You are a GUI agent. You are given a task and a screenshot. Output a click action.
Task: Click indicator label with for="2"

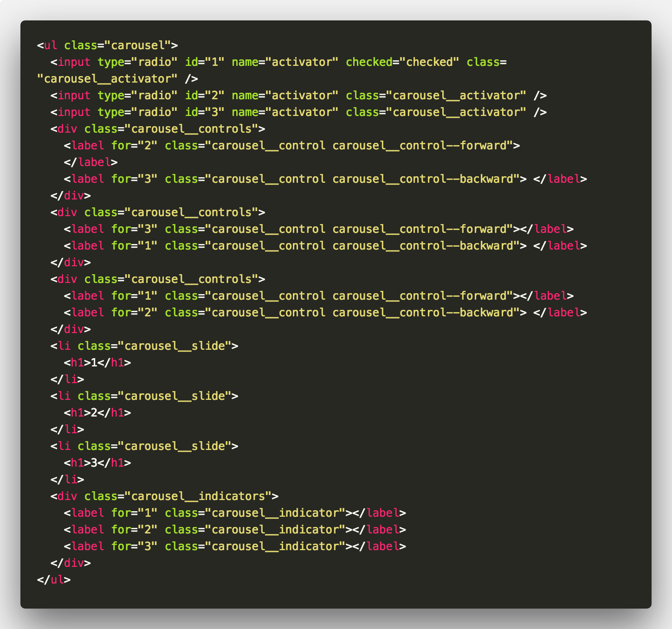tap(235, 530)
